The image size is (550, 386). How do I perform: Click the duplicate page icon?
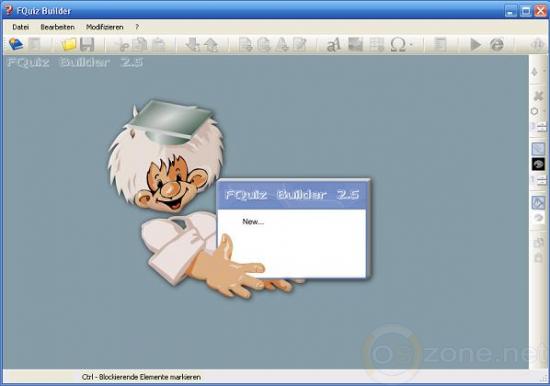click(264, 45)
